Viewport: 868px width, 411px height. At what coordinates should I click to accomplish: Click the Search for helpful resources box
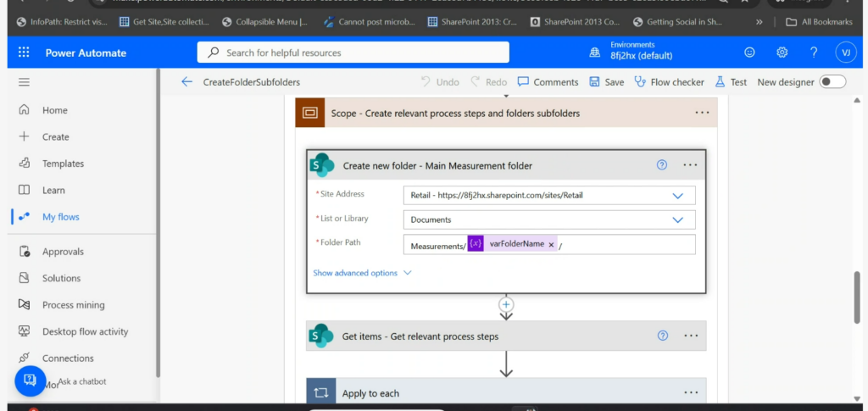[353, 53]
